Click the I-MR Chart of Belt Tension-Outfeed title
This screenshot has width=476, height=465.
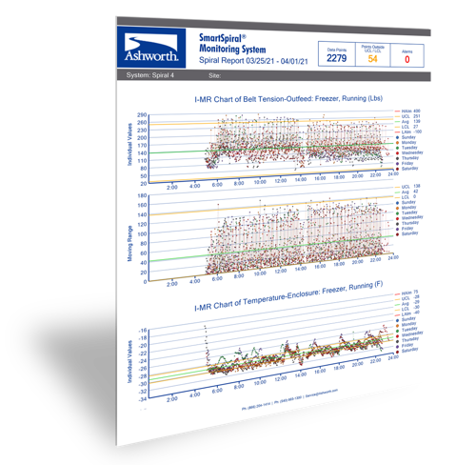tap(288, 99)
